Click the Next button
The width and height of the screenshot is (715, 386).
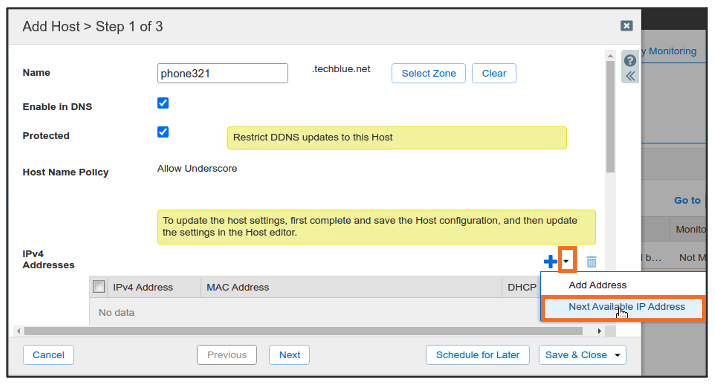[x=290, y=355]
